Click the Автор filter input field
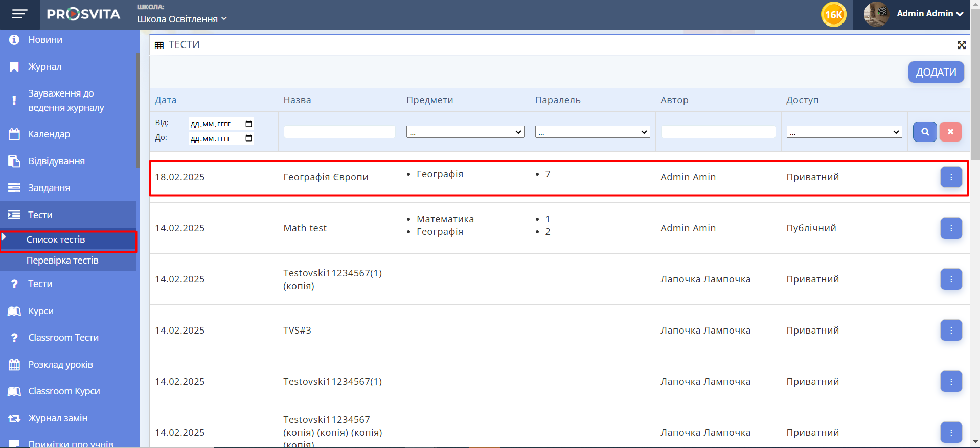980x448 pixels. coord(718,132)
